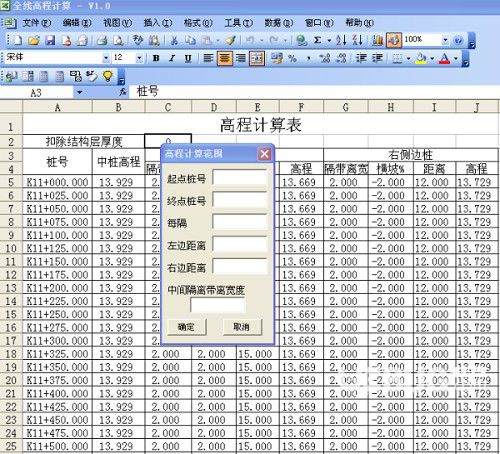Open Print Preview from the toolbar
This screenshot has height=454, width=500.
(118, 41)
